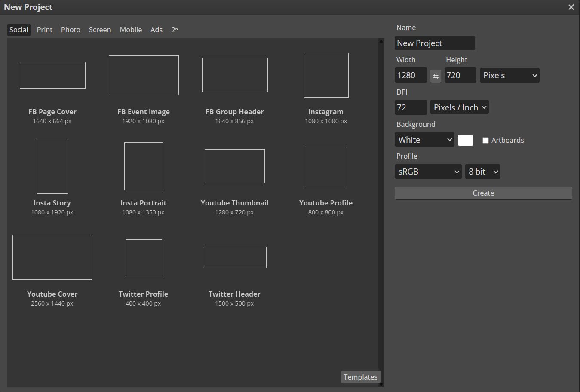Open the 2ᴺ presets tab
The width and height of the screenshot is (580, 392).
tap(175, 30)
